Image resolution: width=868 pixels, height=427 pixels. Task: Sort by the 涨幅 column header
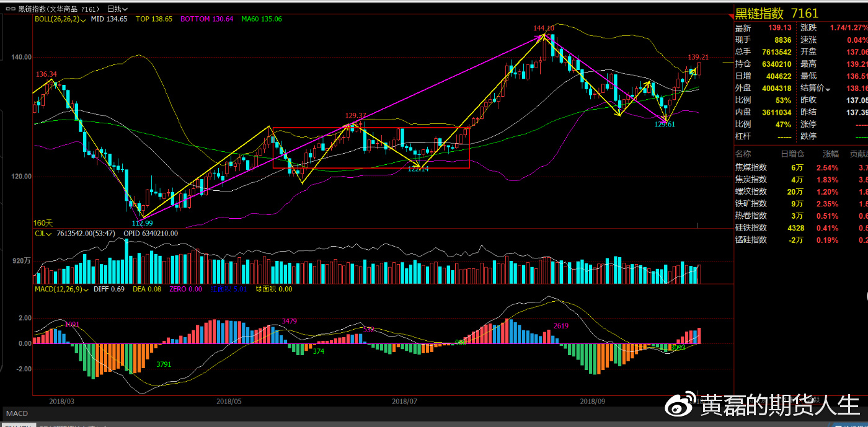(x=830, y=154)
